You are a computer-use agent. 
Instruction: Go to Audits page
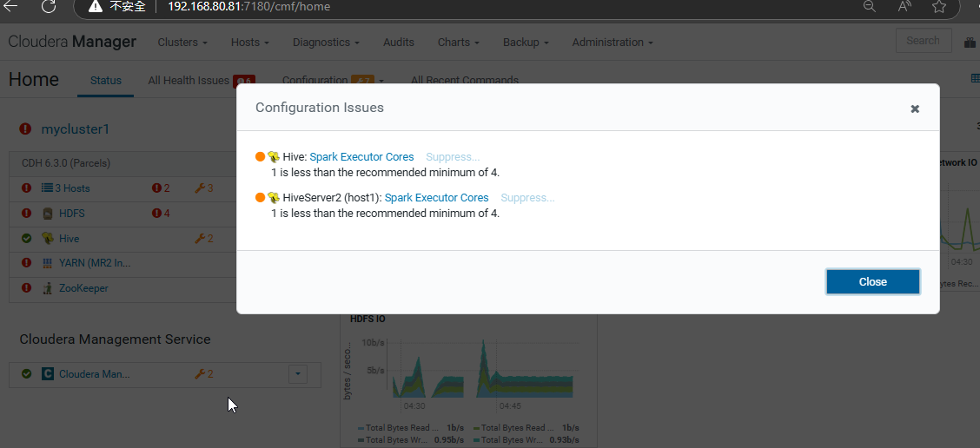click(x=399, y=42)
